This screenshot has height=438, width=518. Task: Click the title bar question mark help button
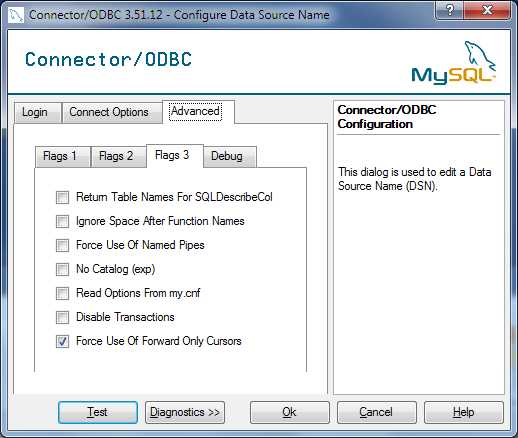pos(449,10)
